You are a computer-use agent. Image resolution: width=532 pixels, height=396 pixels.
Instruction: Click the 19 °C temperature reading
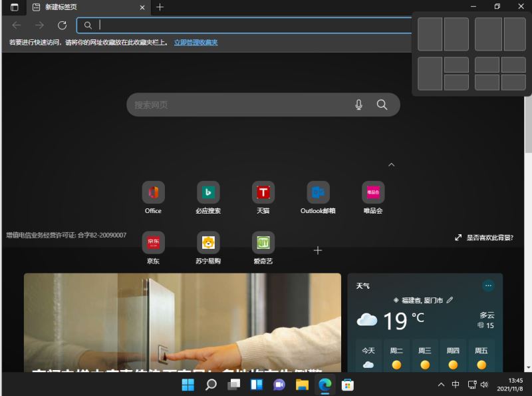[x=404, y=321]
